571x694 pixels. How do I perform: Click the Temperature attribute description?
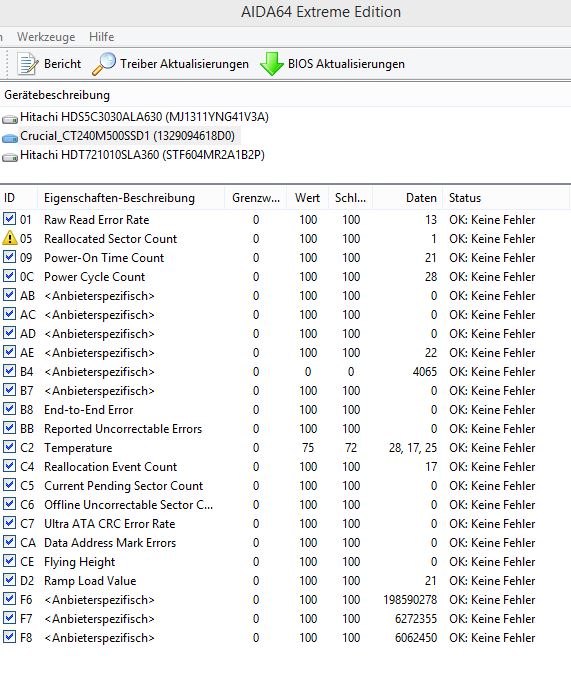pos(78,448)
